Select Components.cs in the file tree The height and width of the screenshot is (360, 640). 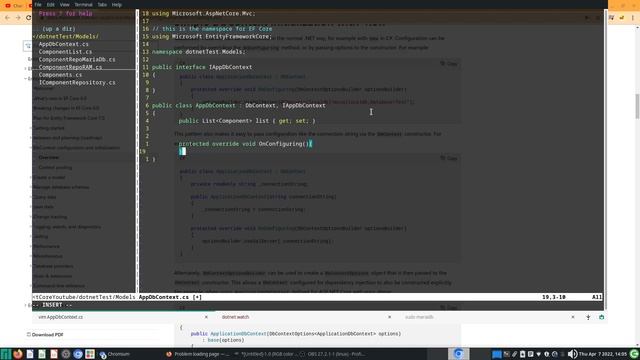point(60,75)
